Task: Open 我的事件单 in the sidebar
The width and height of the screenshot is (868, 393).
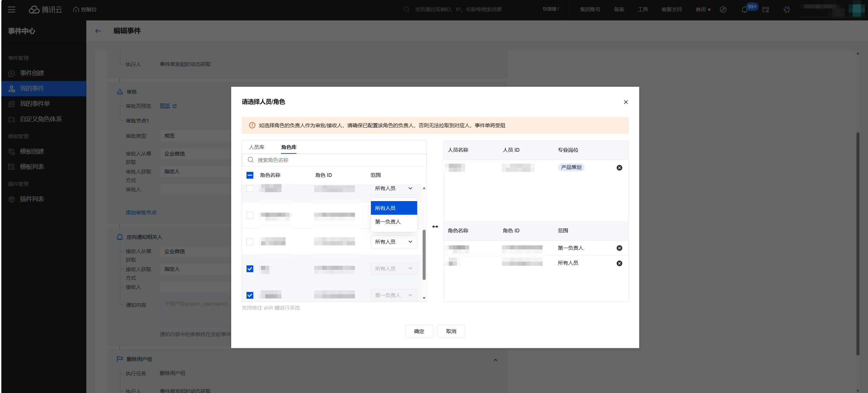Action: click(x=35, y=104)
